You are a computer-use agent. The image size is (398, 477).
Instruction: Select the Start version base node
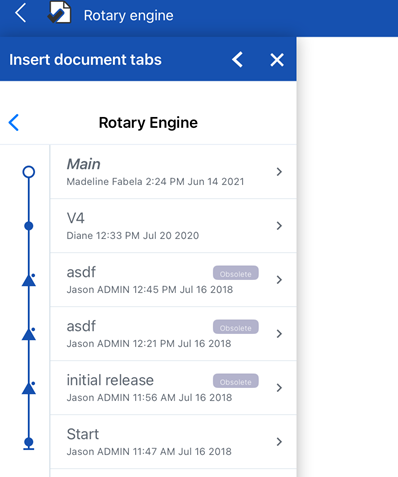click(29, 443)
